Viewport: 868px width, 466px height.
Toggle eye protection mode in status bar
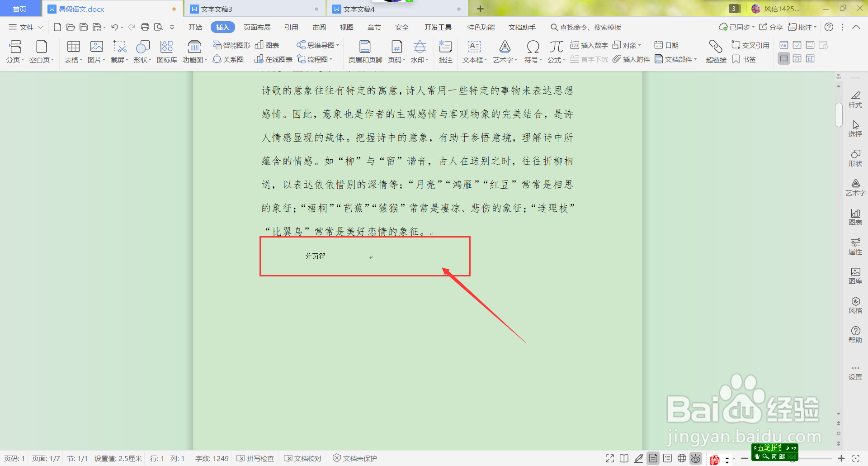click(695, 458)
